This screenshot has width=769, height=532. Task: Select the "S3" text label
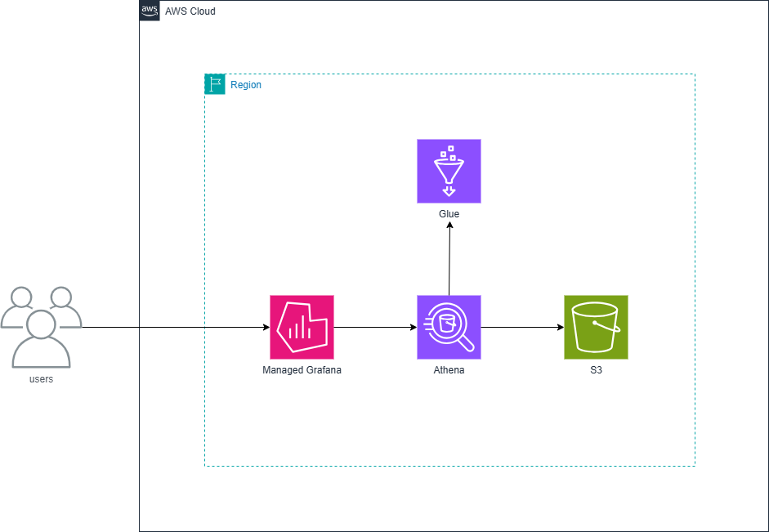click(596, 370)
